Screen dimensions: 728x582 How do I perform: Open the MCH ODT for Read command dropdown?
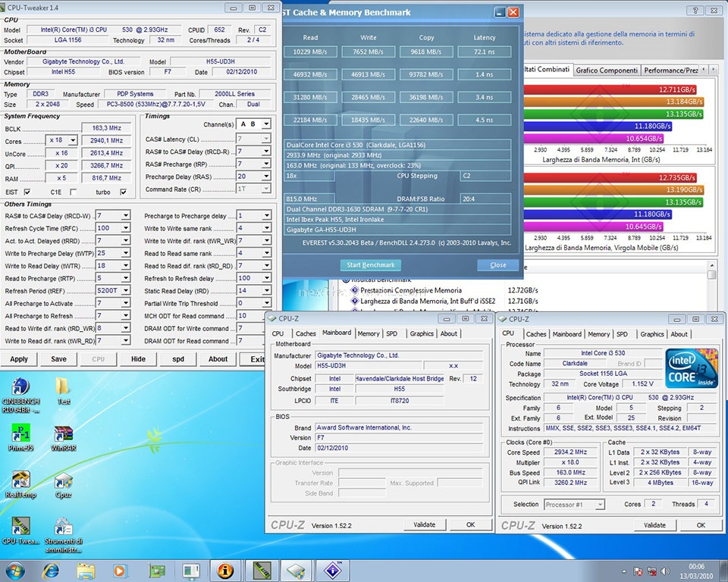(x=266, y=315)
